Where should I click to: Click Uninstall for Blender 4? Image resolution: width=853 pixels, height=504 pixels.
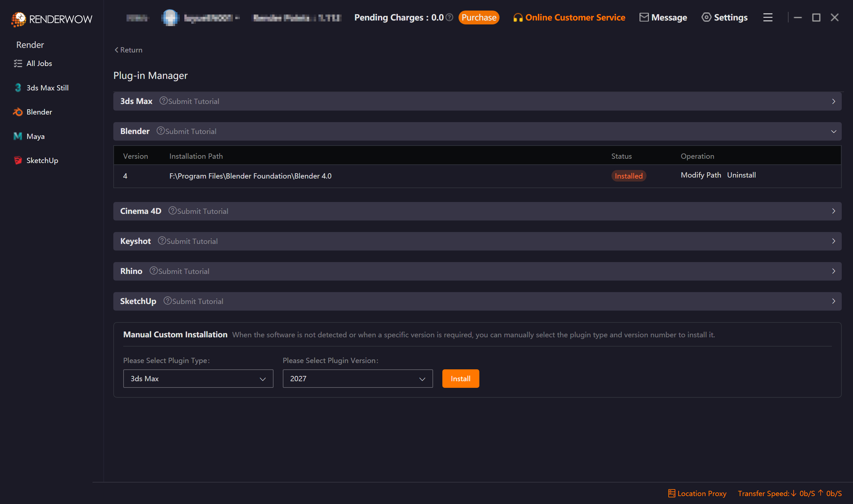click(x=741, y=175)
